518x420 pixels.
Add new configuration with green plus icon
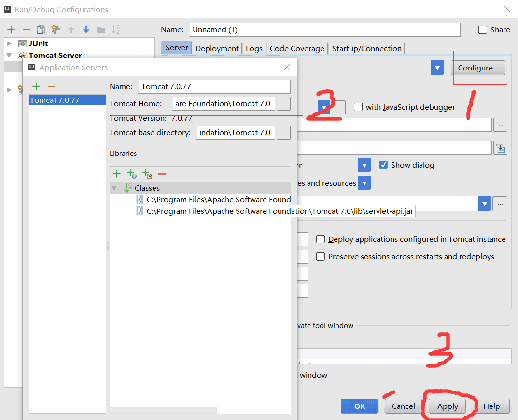[x=11, y=30]
